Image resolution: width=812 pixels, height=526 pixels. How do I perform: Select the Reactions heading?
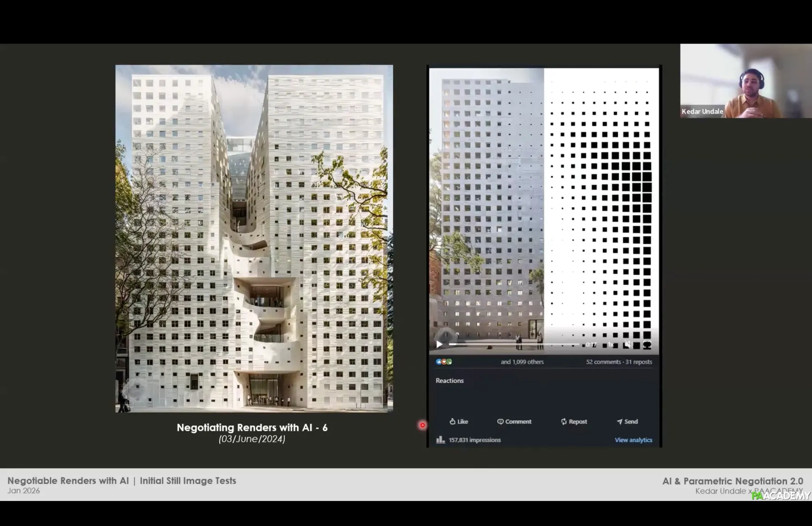pos(449,381)
